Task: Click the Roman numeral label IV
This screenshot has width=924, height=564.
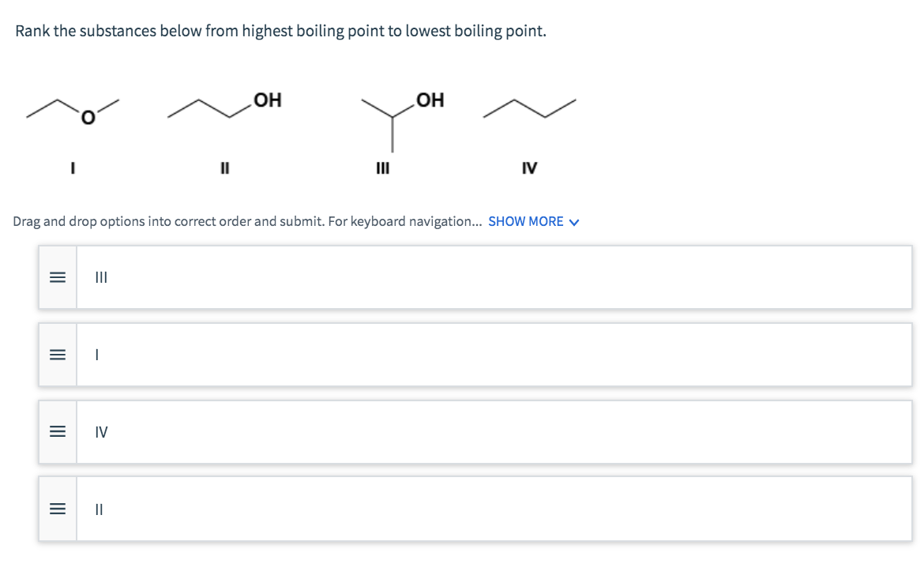Action: [529, 168]
